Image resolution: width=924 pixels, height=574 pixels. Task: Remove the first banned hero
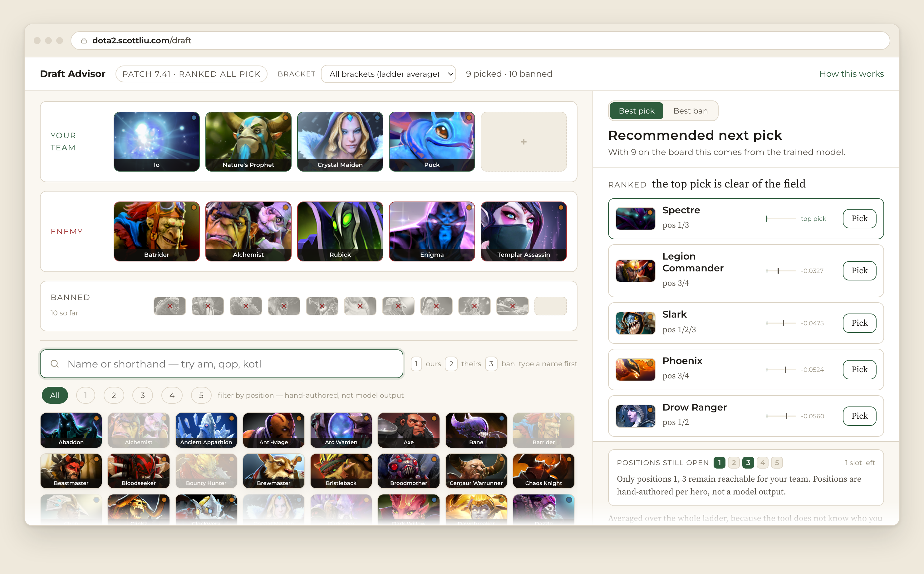(170, 306)
